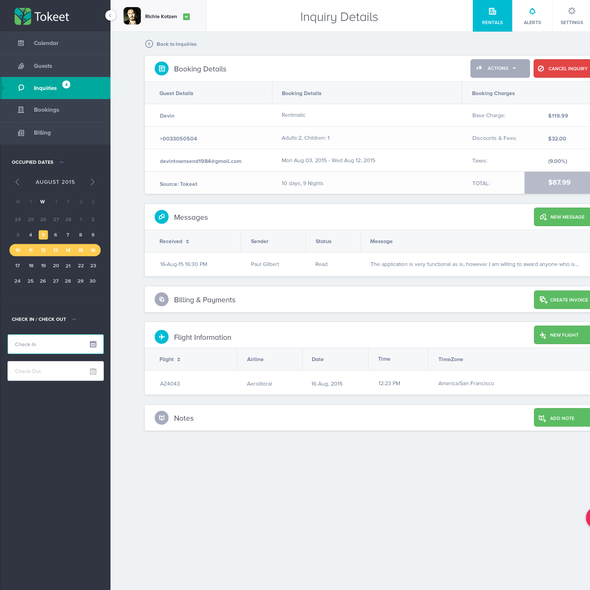The width and height of the screenshot is (590, 590).
Task: Sort messages by Received column
Action: coord(174,241)
